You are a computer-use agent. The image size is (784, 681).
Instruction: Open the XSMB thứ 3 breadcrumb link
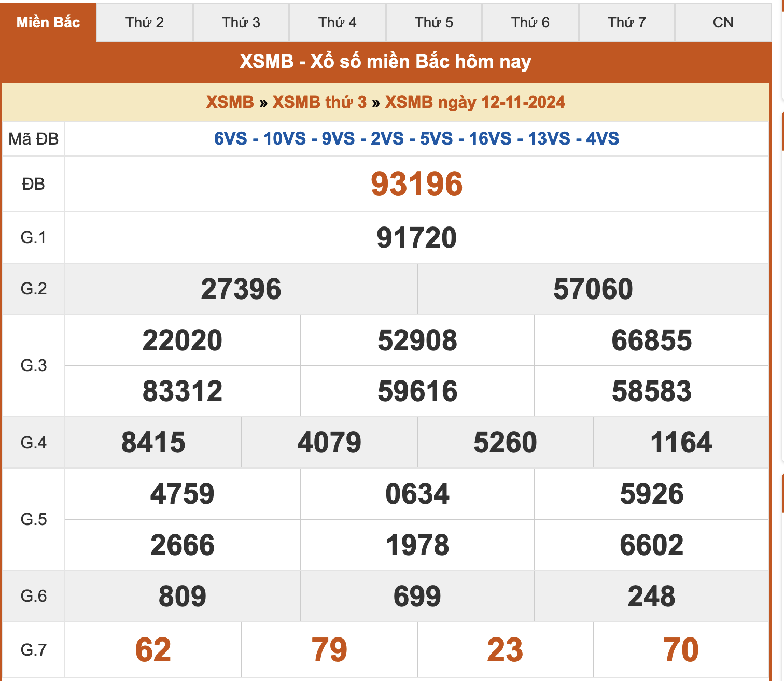pyautogui.click(x=319, y=102)
